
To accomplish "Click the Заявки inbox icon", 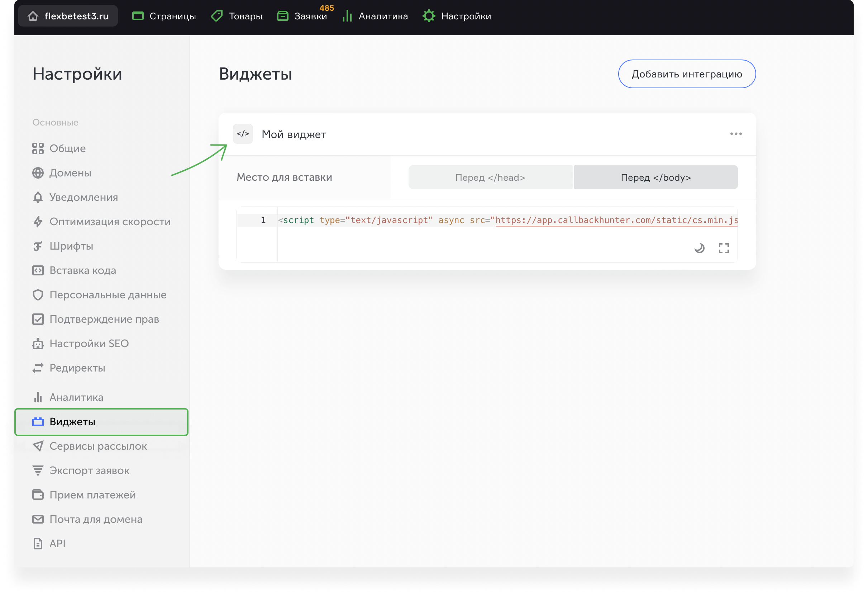I will [282, 16].
